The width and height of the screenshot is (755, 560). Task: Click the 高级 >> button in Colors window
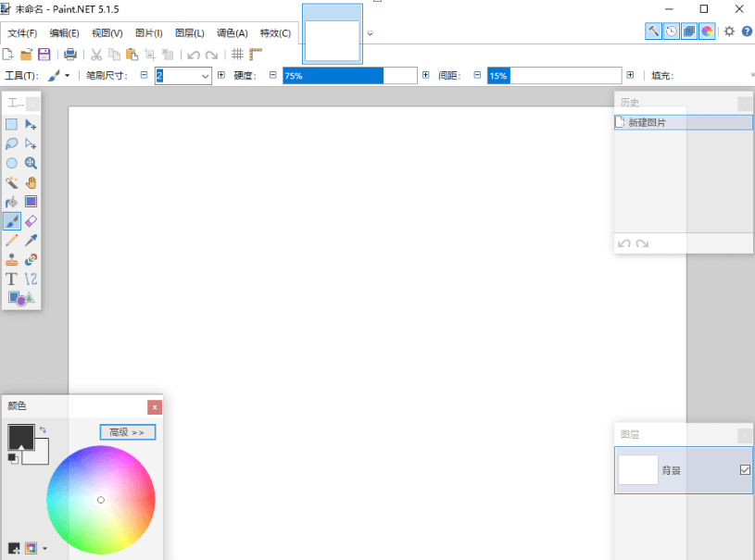(129, 431)
